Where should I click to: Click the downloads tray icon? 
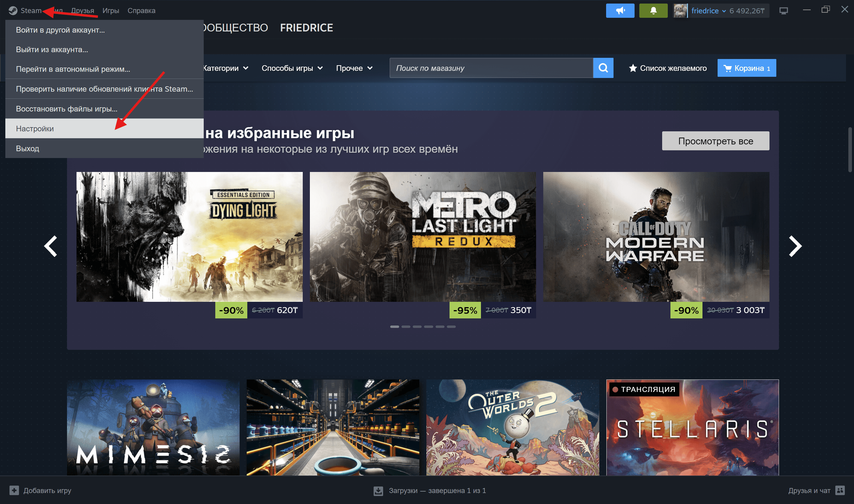pyautogui.click(x=378, y=490)
